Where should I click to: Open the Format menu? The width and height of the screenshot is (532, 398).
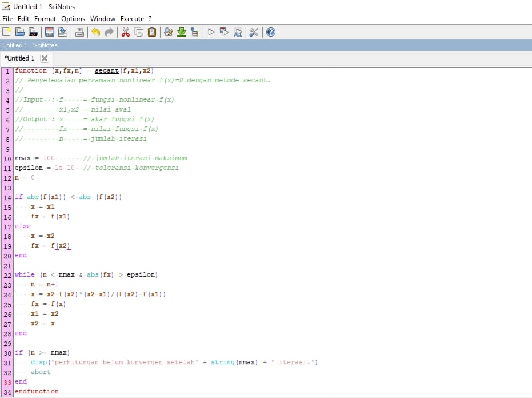pyautogui.click(x=45, y=19)
